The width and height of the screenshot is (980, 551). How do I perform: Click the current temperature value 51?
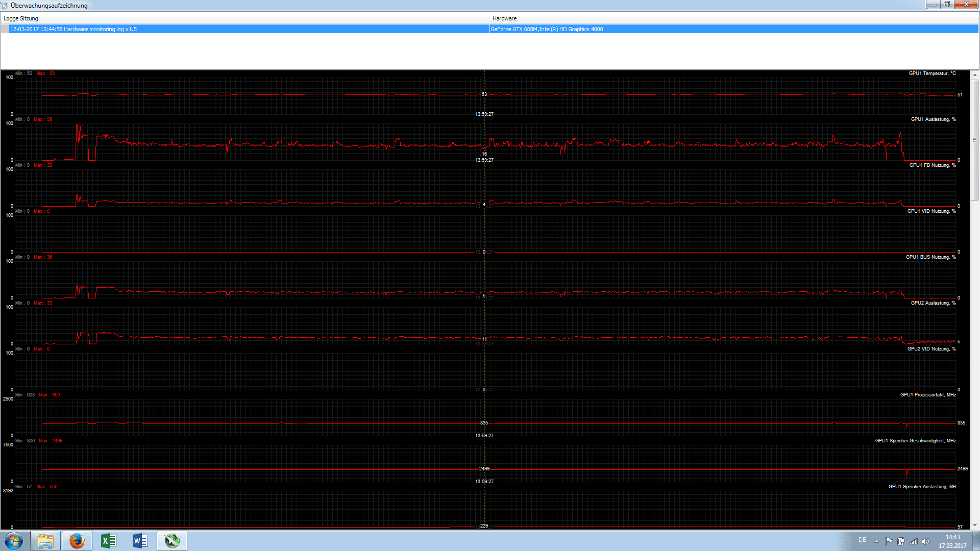pyautogui.click(x=960, y=95)
